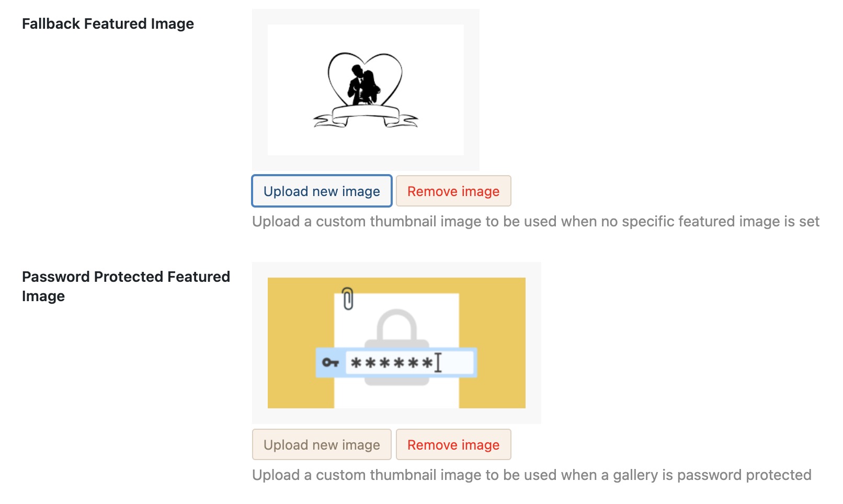Click the Fallback Featured Image label
Image resolution: width=843 pixels, height=504 pixels.
click(108, 24)
